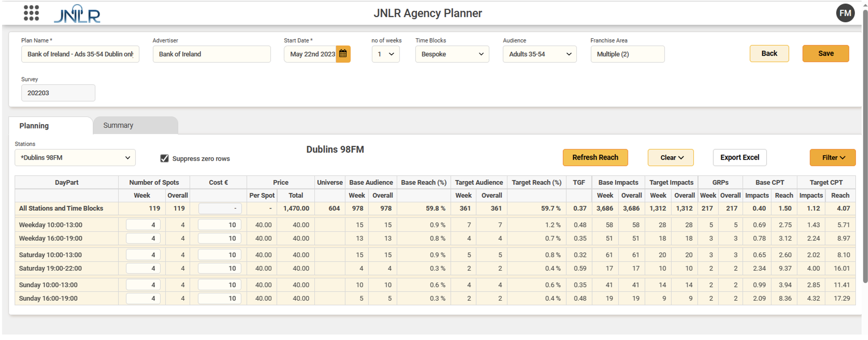Click the Franchise Area Multiple (2) field
Viewport: 868px width, 340px height.
tap(628, 54)
